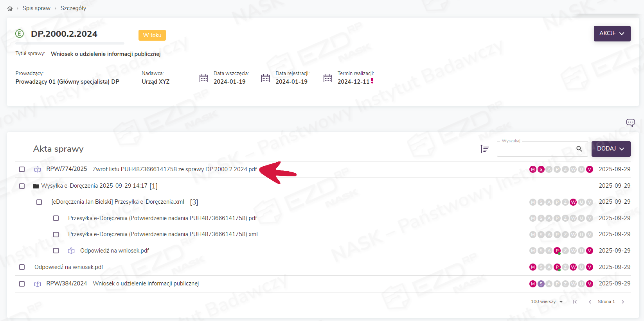Open Zwrot listu PUH4873666141758 pdf document

pos(174,169)
